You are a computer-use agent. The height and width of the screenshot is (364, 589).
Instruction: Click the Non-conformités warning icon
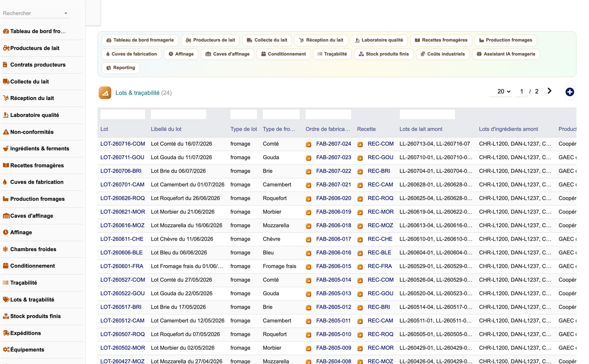[6, 132]
